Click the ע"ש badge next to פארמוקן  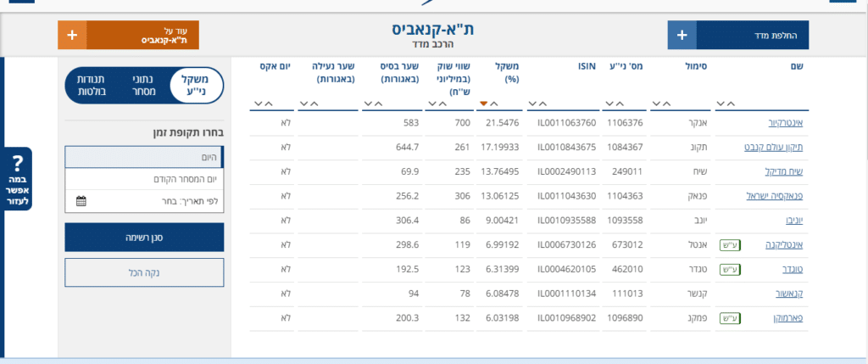pos(730,318)
